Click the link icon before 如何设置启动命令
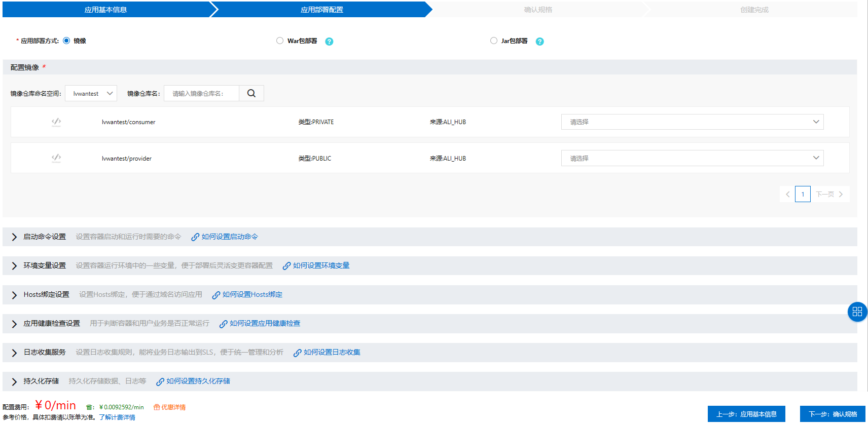Image resolution: width=868 pixels, height=424 pixels. 195,237
